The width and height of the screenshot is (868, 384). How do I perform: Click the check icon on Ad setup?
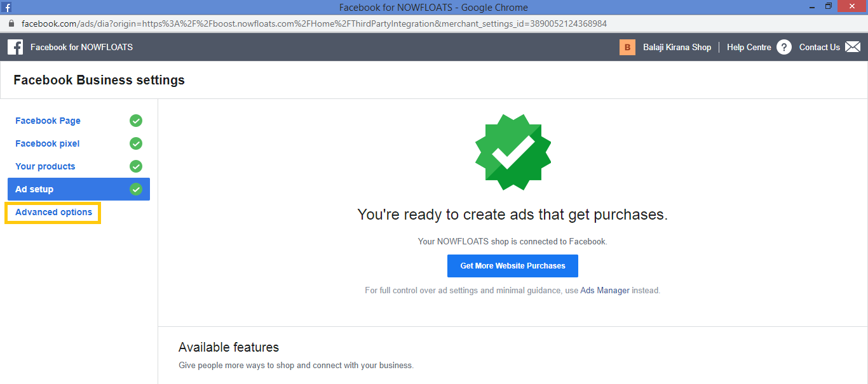pos(136,189)
